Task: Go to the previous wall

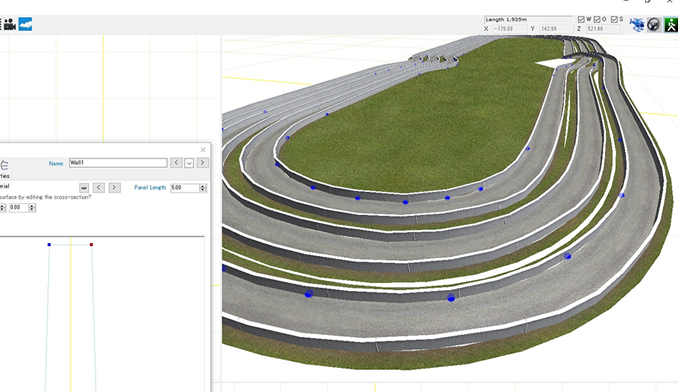Action: (176, 163)
